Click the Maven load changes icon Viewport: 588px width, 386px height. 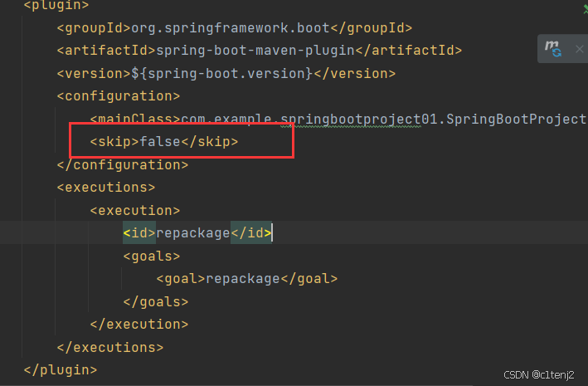(x=553, y=49)
